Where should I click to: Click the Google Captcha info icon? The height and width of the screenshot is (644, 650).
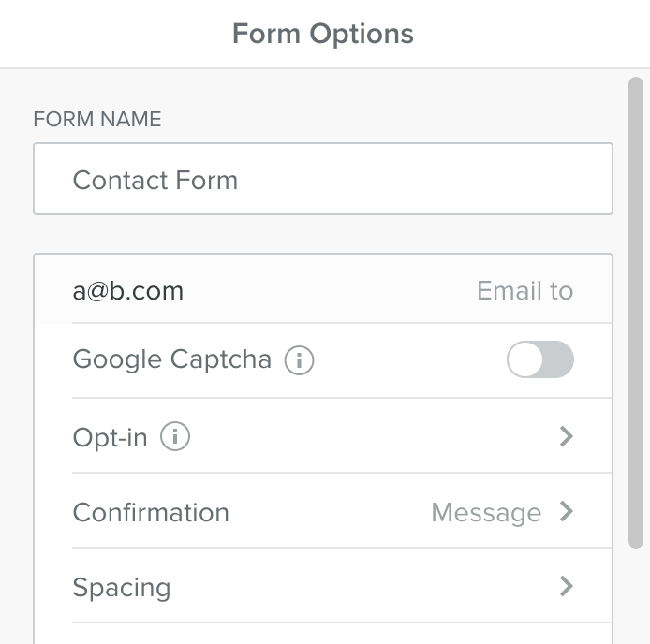(299, 360)
